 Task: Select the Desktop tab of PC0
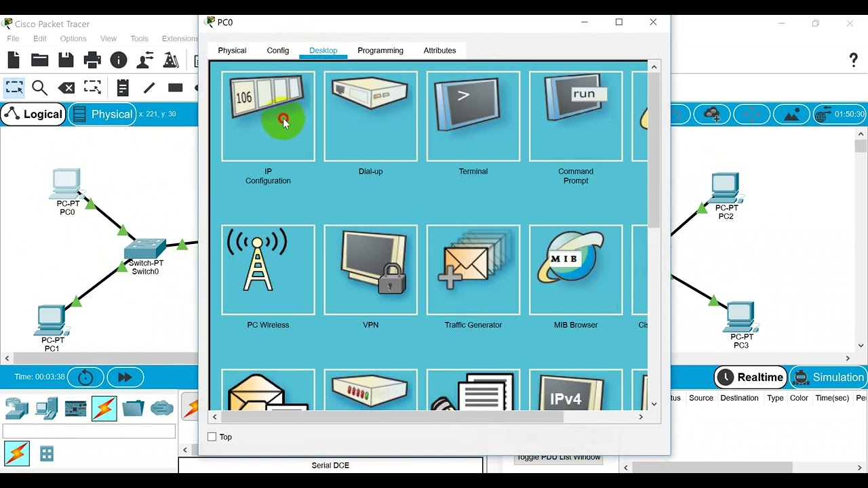point(323,51)
